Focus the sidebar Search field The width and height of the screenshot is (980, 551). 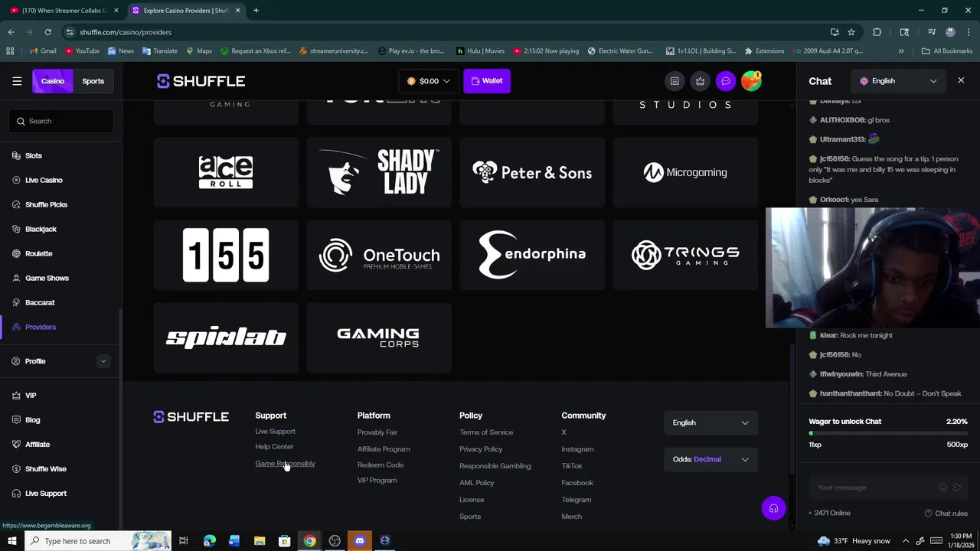pos(61,121)
